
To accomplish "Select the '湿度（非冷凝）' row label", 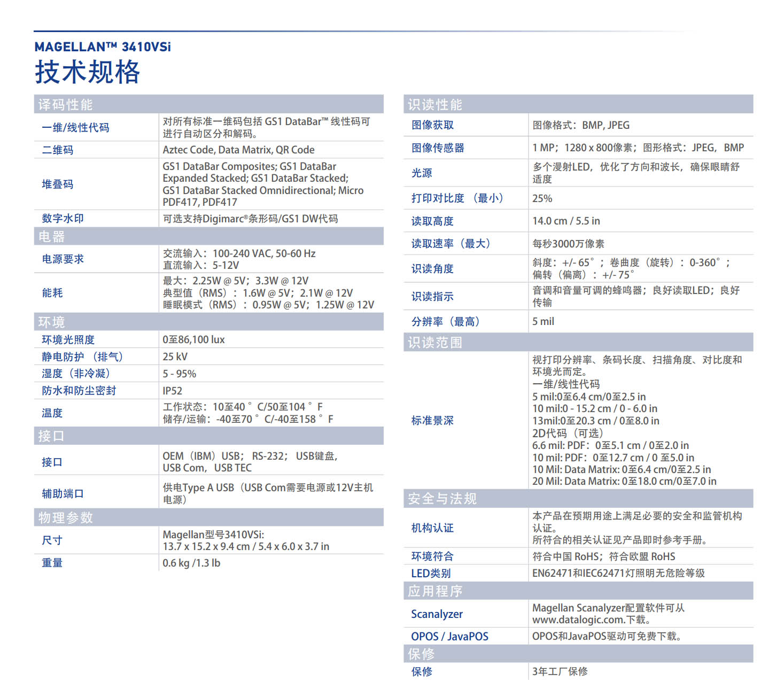I will [75, 374].
